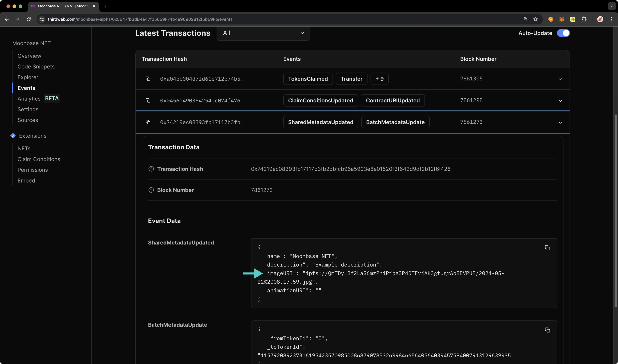This screenshot has width=618, height=364.
Task: Click the info icon next to Block Number
Action: (151, 190)
